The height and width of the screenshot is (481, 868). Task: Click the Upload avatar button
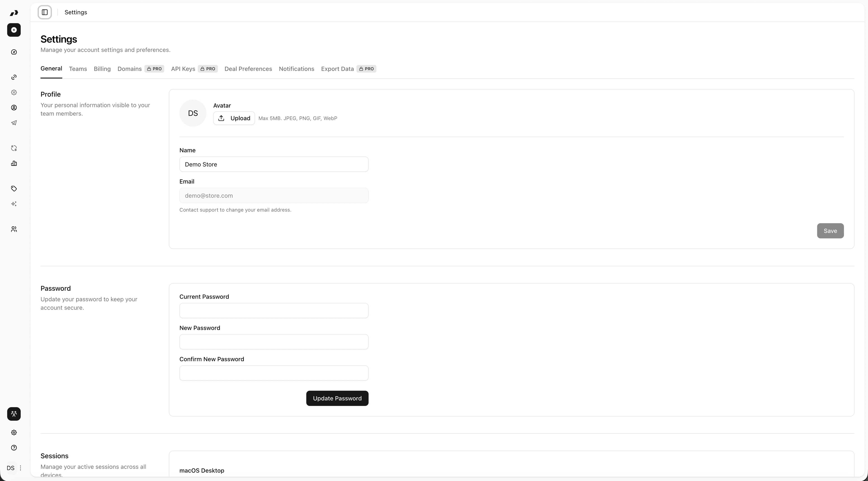(234, 118)
